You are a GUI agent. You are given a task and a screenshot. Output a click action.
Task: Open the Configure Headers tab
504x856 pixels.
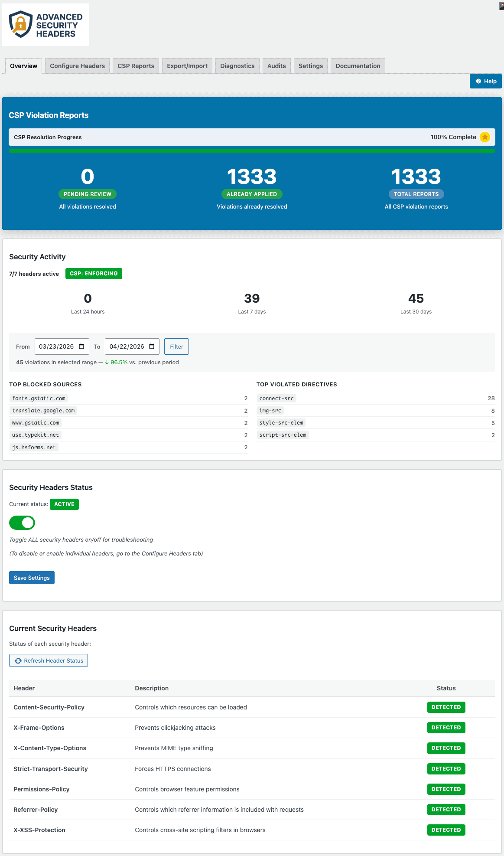(77, 66)
